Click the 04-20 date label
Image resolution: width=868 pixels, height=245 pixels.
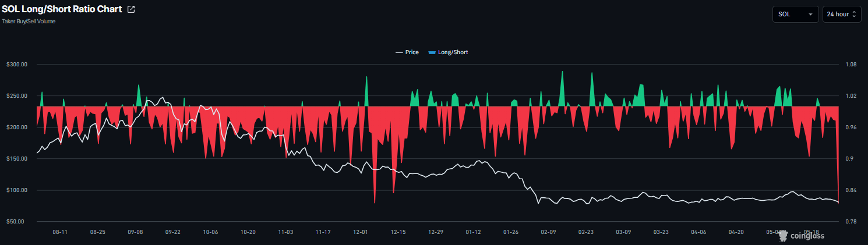pyautogui.click(x=736, y=232)
